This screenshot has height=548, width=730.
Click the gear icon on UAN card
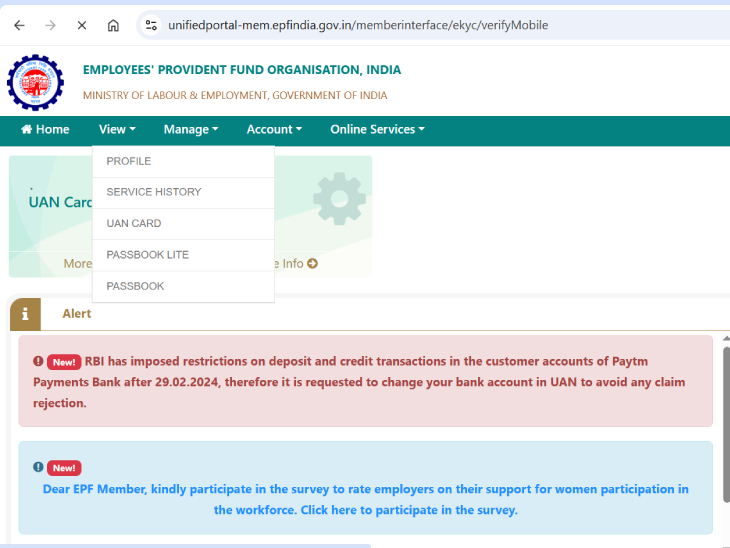pyautogui.click(x=339, y=198)
